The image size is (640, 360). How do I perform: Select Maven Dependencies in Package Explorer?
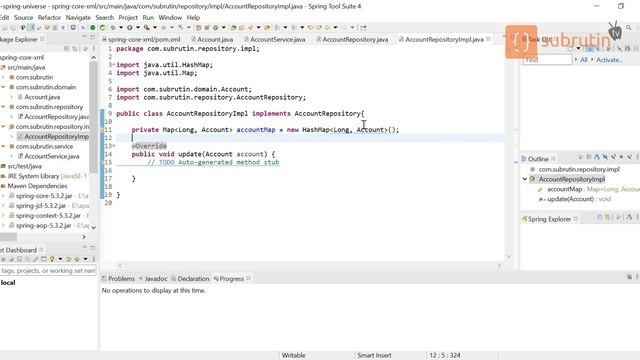coord(37,186)
